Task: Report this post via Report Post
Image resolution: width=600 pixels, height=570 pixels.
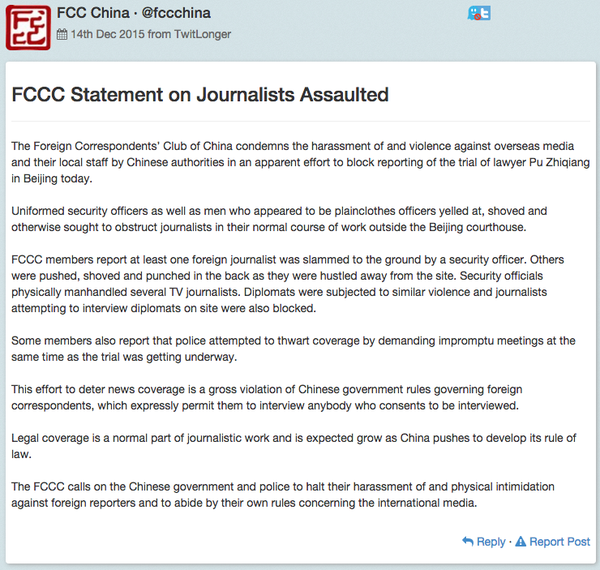Action: [x=559, y=541]
